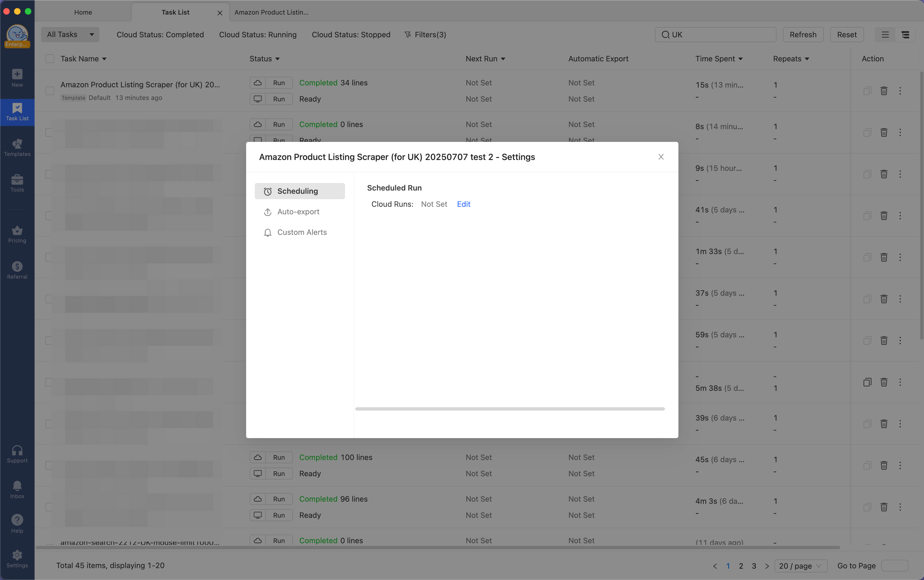The image size is (924, 580).
Task: Delete the task with 5m 38s time spent
Action: [884, 382]
